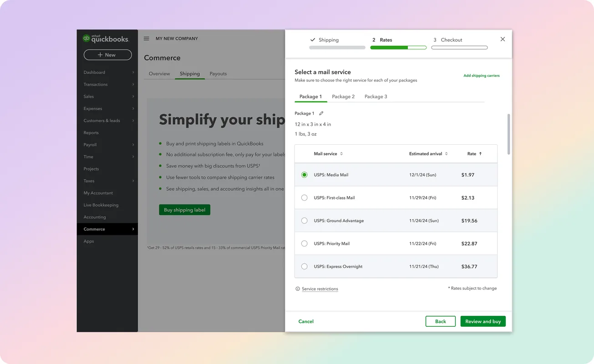Screen dimensions: 594x364
Task: Sort by Rate ascending arrow
Action: pyautogui.click(x=480, y=154)
